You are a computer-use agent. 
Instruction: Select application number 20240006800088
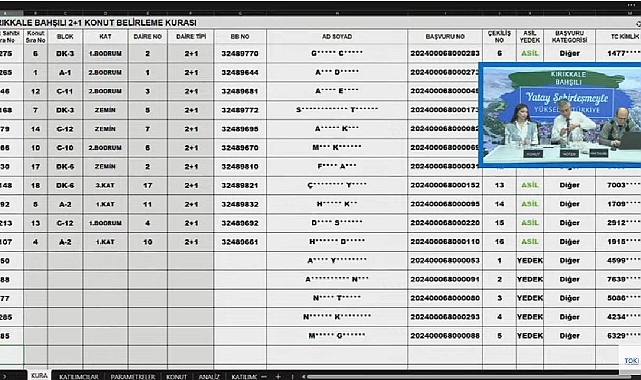(445, 335)
